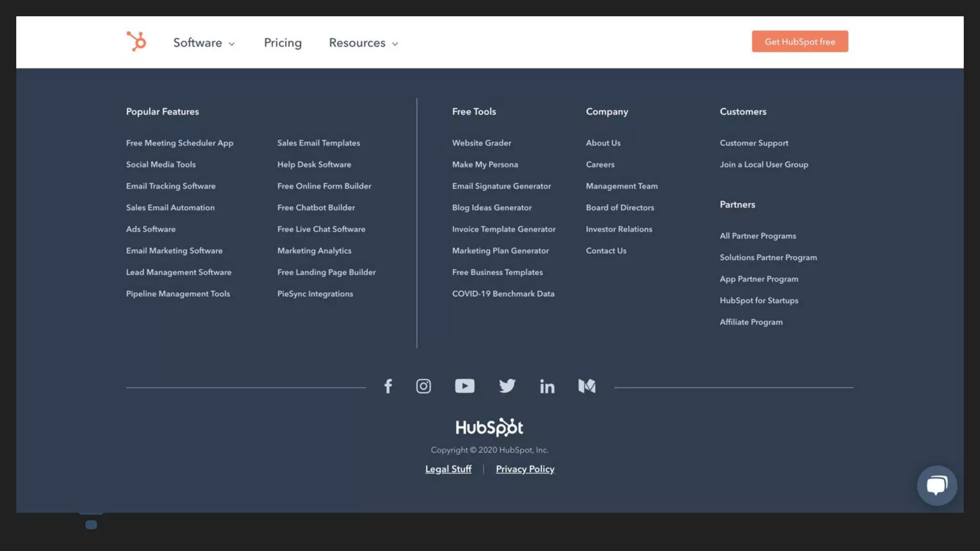980x551 pixels.
Task: Open the Twitter bird icon
Action: click(507, 386)
